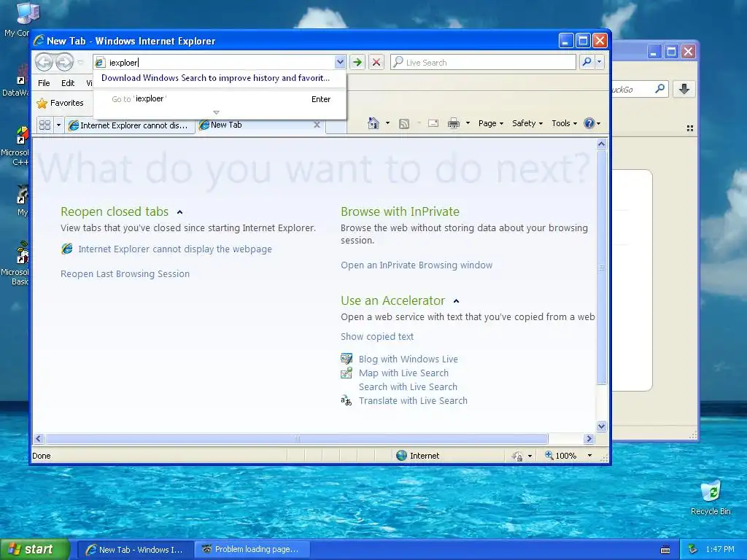This screenshot has width=747, height=560.
Task: Click the Protected Mode status icon
Action: click(x=517, y=456)
